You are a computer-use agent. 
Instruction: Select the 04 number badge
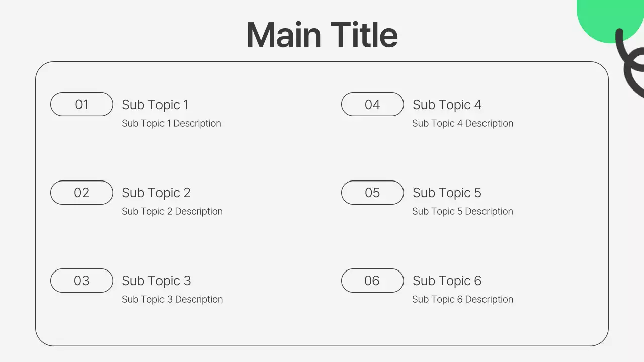(372, 104)
